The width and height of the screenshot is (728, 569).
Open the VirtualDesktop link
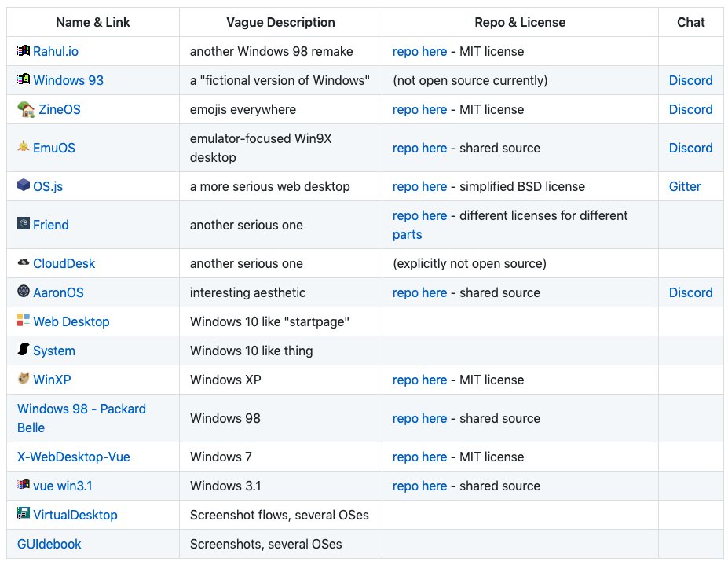[75, 515]
